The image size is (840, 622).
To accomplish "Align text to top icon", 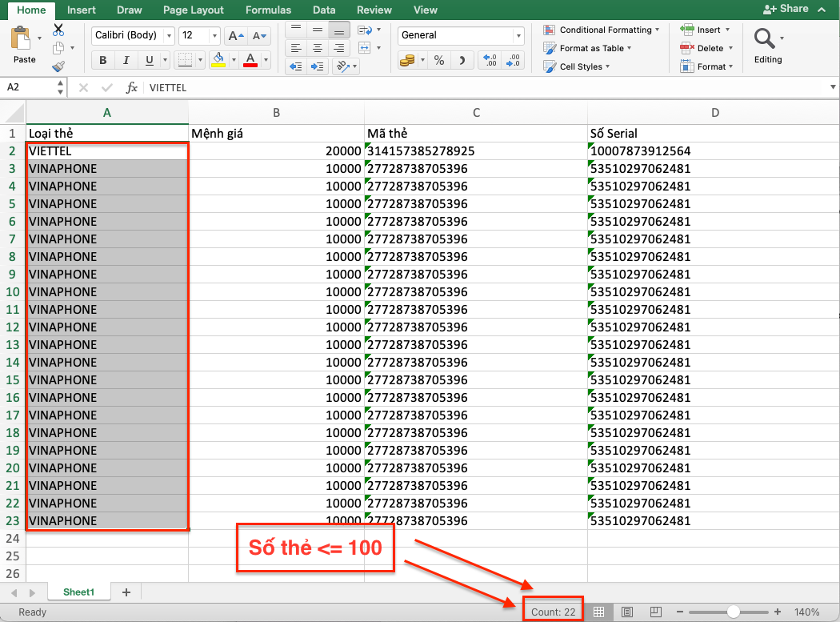I will pyautogui.click(x=296, y=30).
